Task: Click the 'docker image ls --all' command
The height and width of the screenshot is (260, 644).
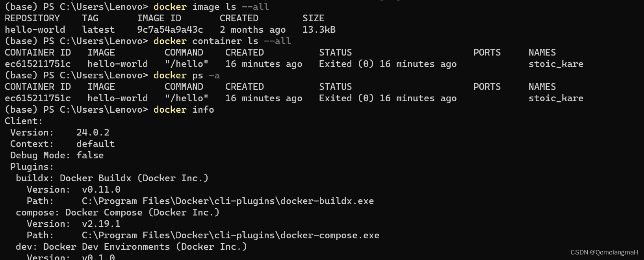Action: click(212, 7)
